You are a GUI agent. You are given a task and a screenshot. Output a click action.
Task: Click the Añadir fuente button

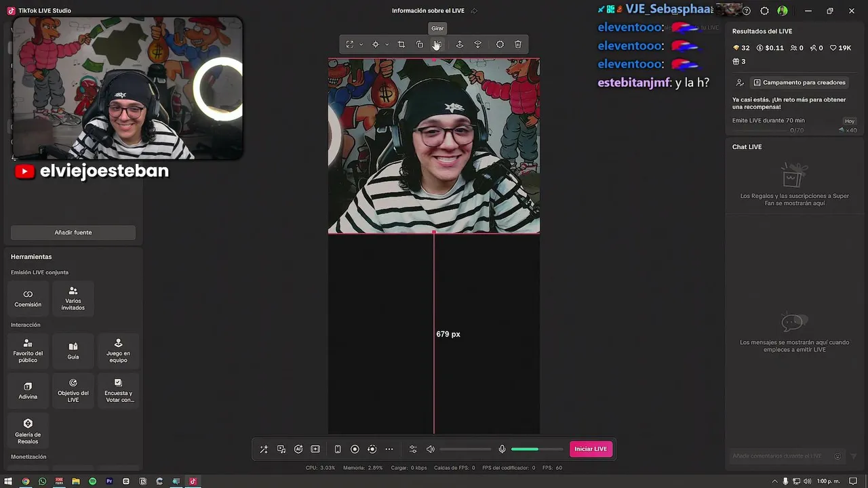click(73, 232)
